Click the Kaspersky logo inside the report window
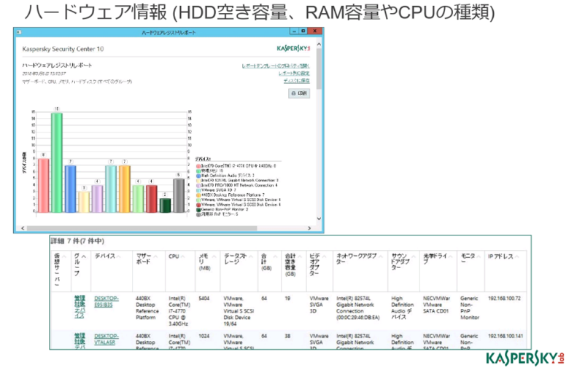577x392 pixels. [x=293, y=49]
